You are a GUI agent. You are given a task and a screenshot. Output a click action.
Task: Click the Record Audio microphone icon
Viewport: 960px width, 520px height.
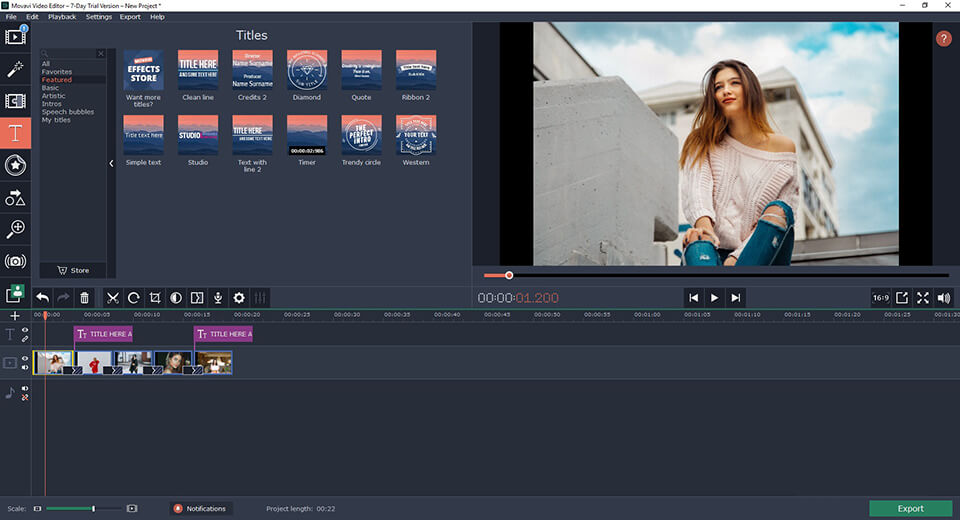[217, 297]
